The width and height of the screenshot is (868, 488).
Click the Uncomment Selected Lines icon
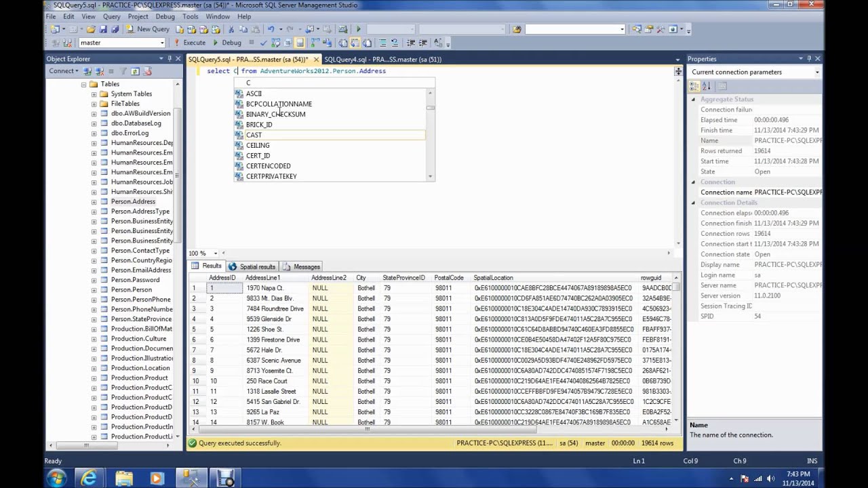coord(395,43)
